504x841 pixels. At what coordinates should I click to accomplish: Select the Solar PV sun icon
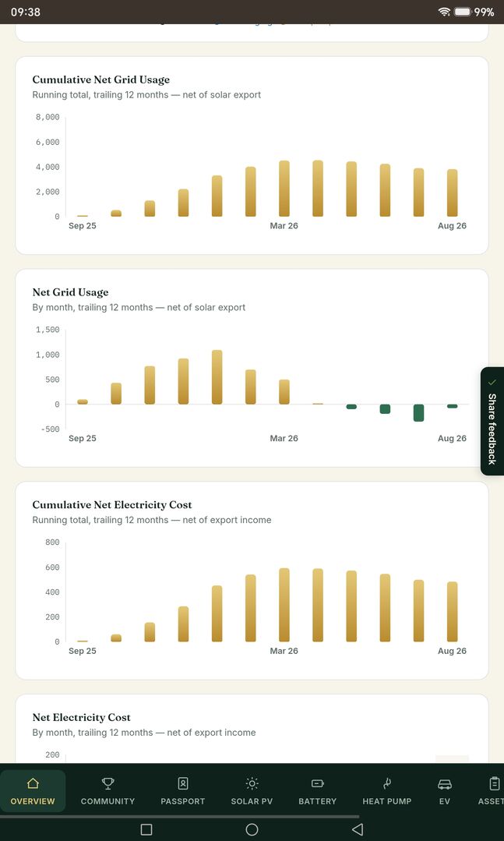[252, 783]
